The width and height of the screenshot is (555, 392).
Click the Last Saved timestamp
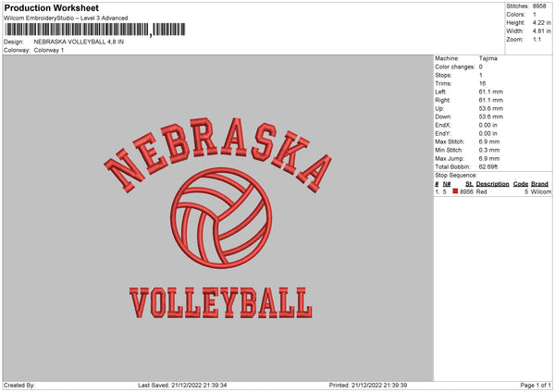[182, 386]
